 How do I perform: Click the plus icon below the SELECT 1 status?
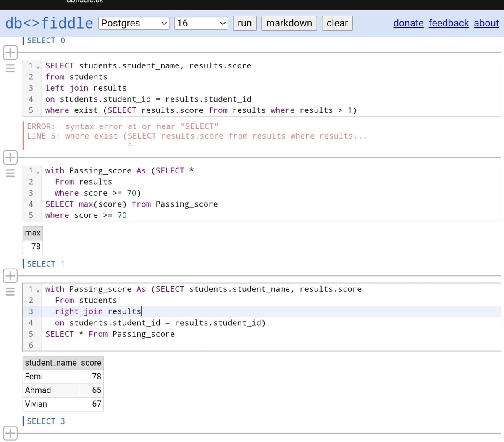[x=10, y=276]
